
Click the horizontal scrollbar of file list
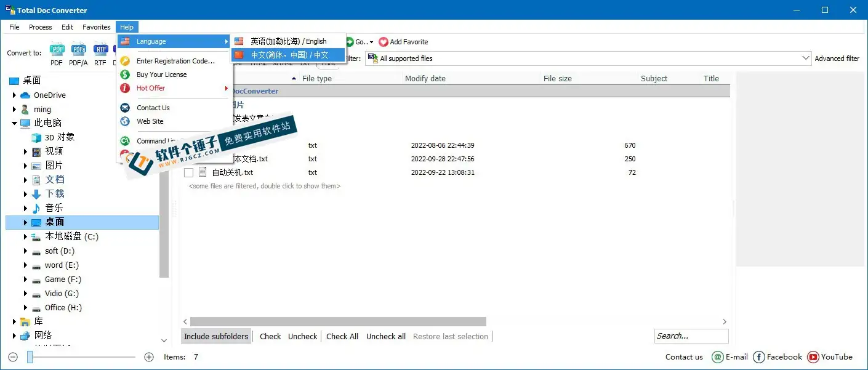[x=338, y=321]
